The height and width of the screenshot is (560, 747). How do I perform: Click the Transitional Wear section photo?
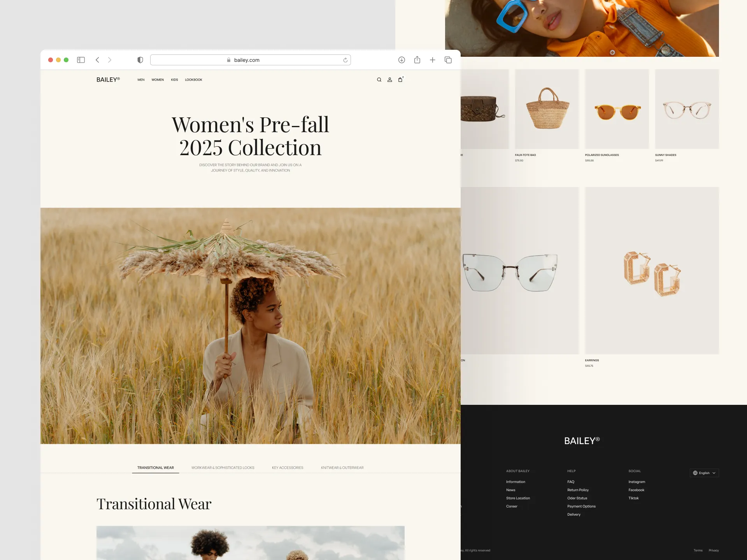(251, 543)
